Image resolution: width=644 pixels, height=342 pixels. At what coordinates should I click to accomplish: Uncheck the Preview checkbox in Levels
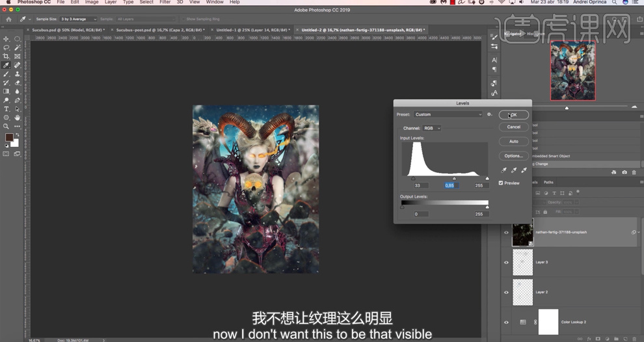501,183
